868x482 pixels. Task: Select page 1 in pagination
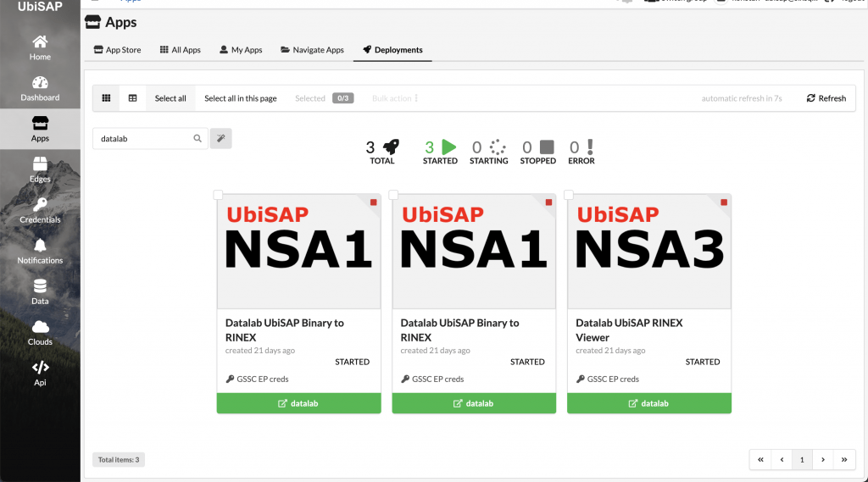tap(802, 459)
